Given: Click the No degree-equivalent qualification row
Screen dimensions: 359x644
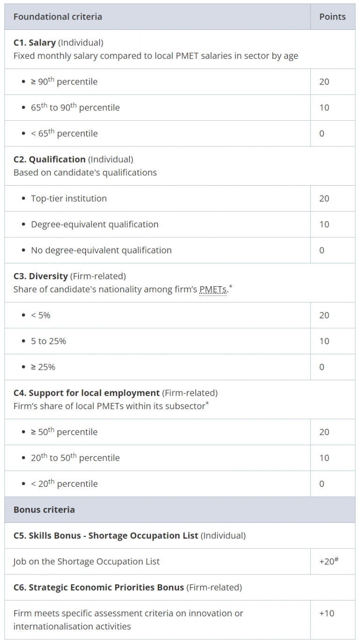Looking at the screenshot, I should [101, 250].
